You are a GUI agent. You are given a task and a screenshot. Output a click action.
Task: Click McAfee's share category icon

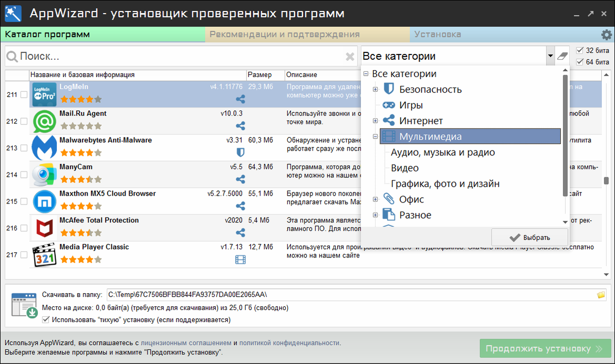tap(241, 233)
